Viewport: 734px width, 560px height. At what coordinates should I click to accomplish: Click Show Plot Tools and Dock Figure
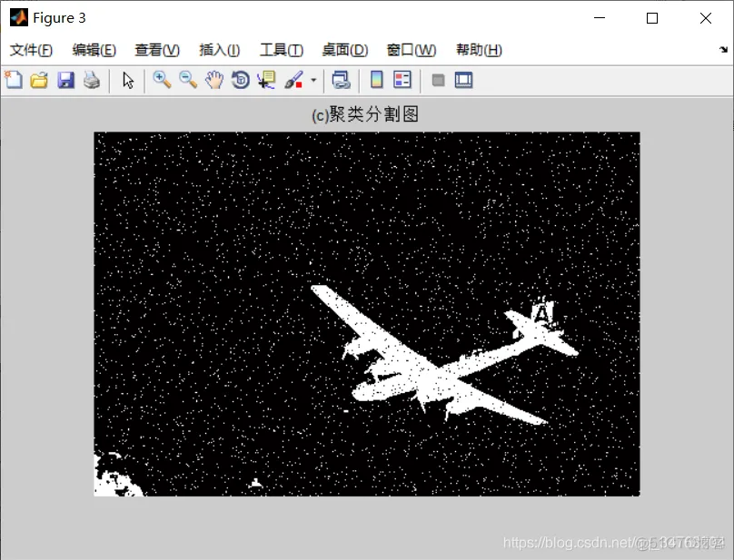point(462,80)
